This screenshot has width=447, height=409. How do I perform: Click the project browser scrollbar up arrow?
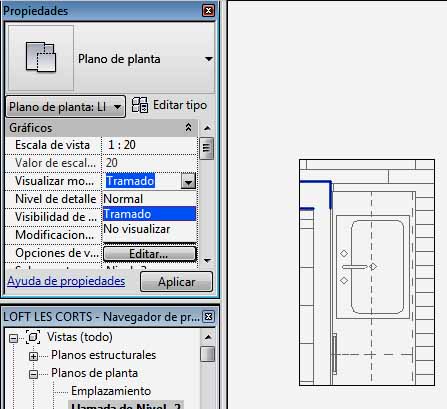(208, 337)
